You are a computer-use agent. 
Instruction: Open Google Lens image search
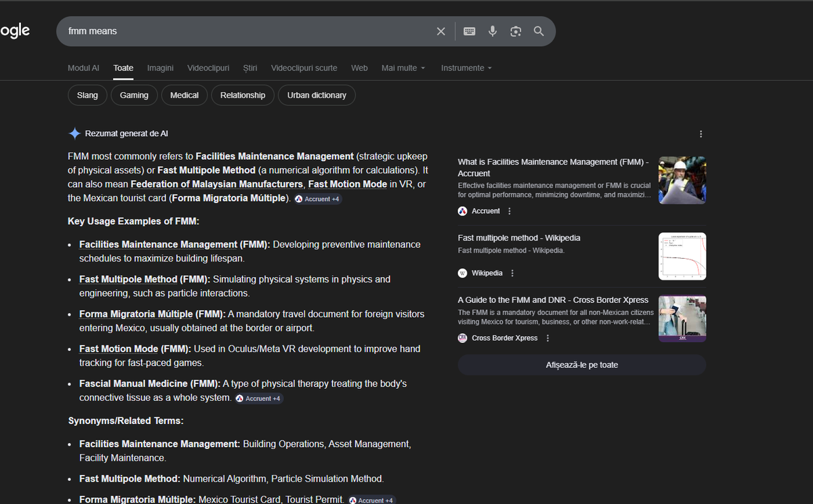(x=516, y=31)
